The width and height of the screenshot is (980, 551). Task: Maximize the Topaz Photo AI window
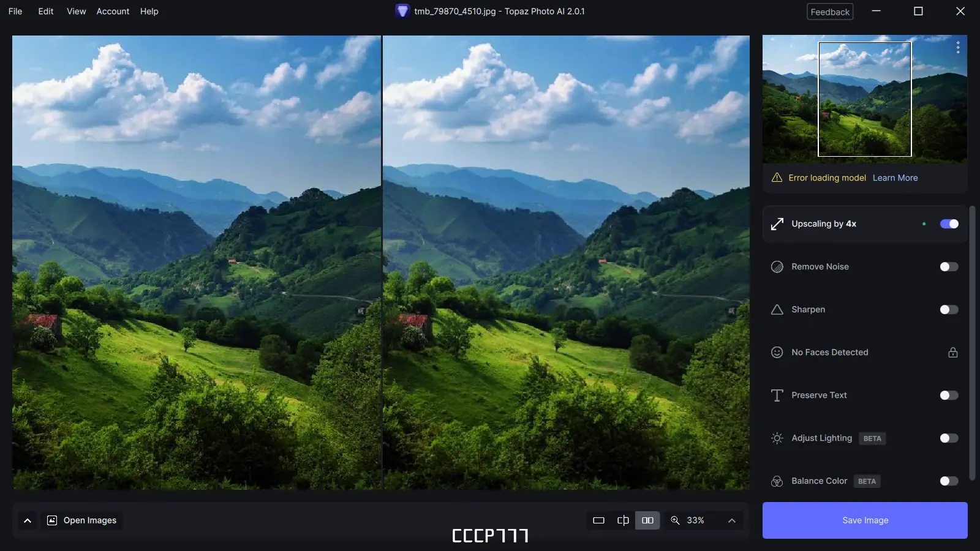click(918, 11)
